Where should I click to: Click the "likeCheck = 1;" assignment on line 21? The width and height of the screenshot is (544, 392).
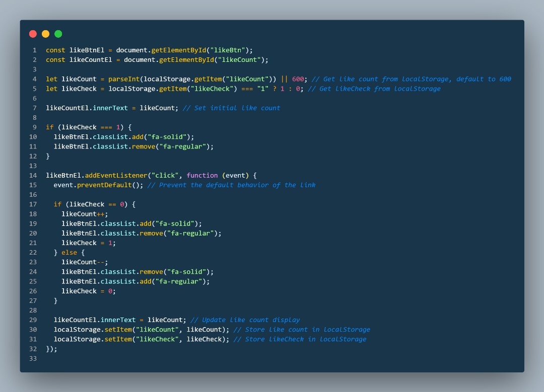point(89,243)
